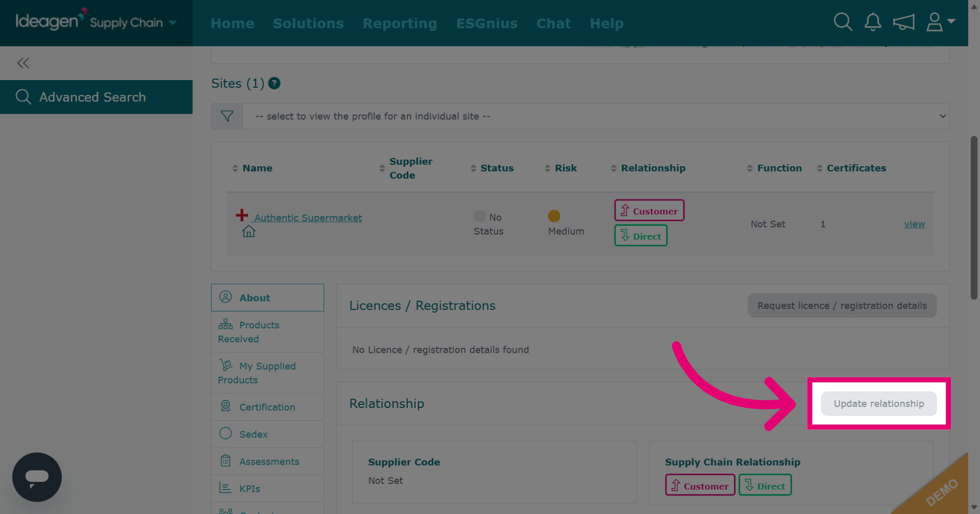Collapse the sidebar with double chevron
Image resolution: width=980 pixels, height=514 pixels.
point(23,63)
